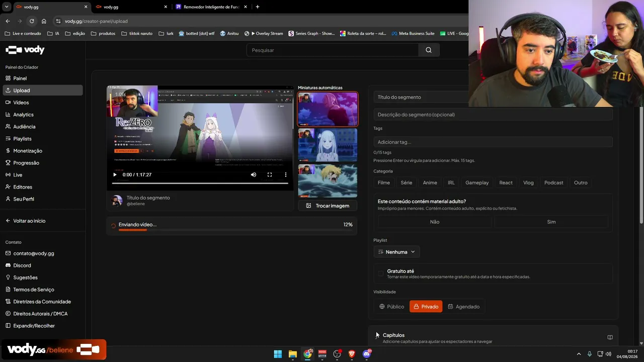Open the browser home page icon
This screenshot has width=644, height=362.
coord(44,21)
